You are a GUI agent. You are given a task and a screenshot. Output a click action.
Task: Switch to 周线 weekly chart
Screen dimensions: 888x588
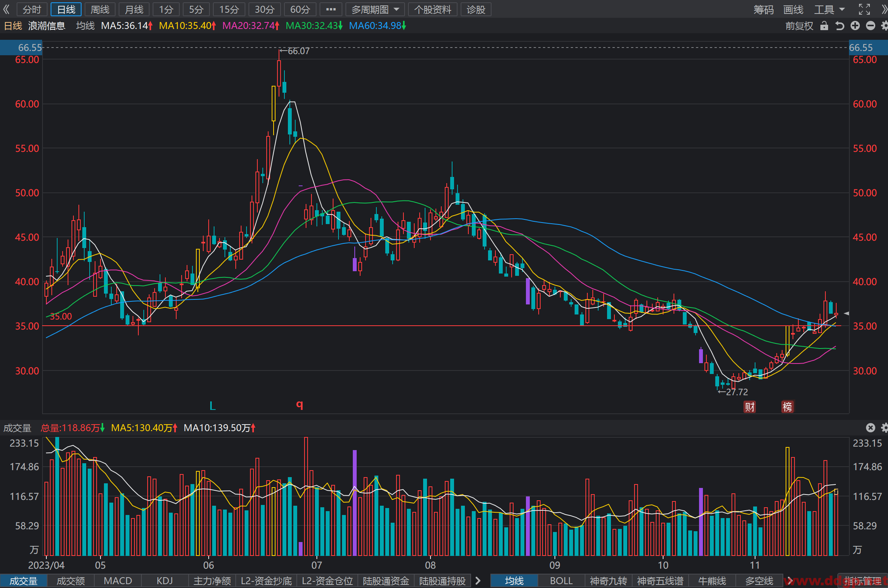click(x=100, y=9)
